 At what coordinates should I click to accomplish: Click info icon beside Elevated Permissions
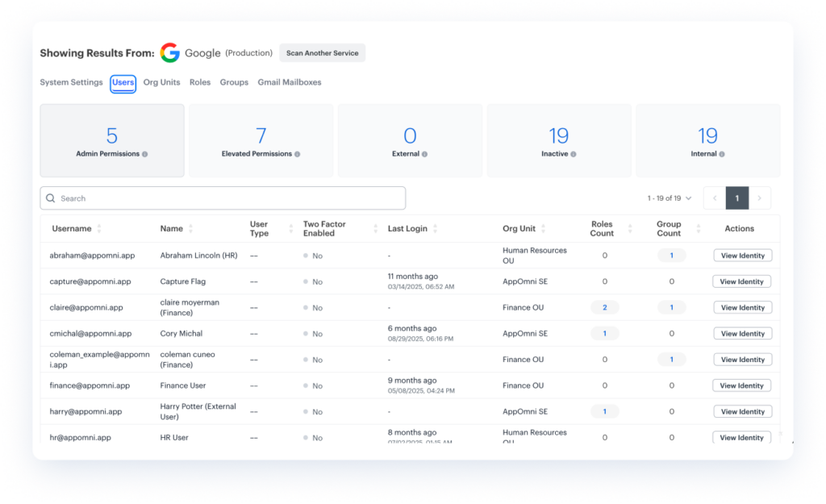298,154
